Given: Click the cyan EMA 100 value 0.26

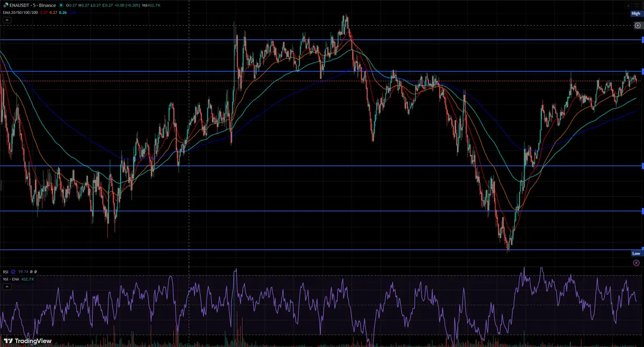Looking at the screenshot, I should coord(63,13).
